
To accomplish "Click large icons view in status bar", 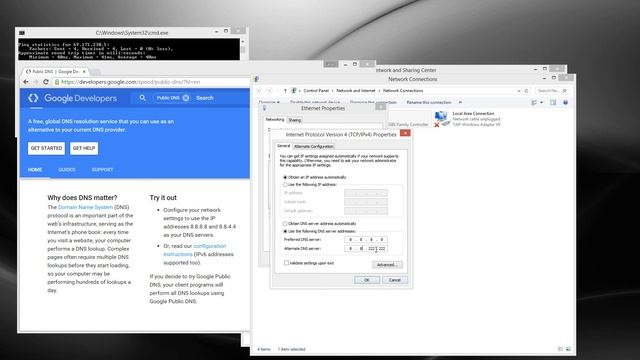I will point(568,349).
